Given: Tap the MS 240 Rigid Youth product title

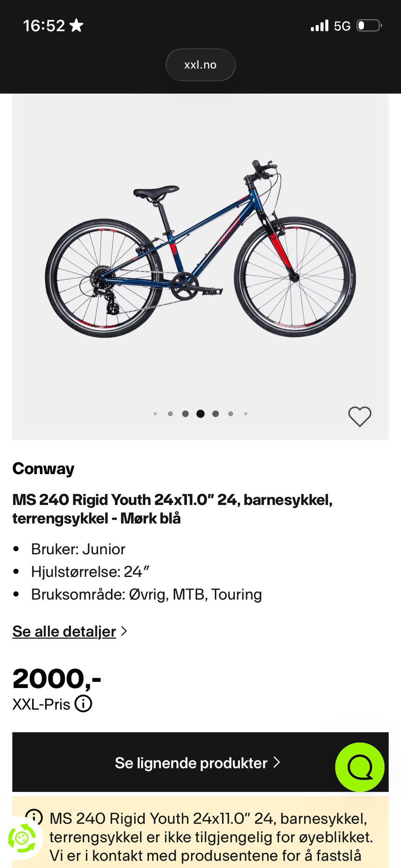Looking at the screenshot, I should (x=172, y=509).
